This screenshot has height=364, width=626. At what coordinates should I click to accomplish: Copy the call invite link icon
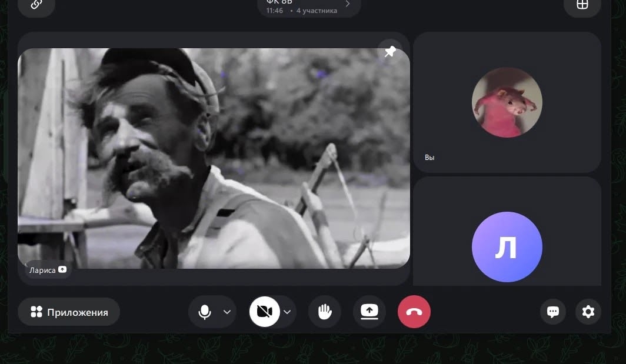(x=36, y=5)
